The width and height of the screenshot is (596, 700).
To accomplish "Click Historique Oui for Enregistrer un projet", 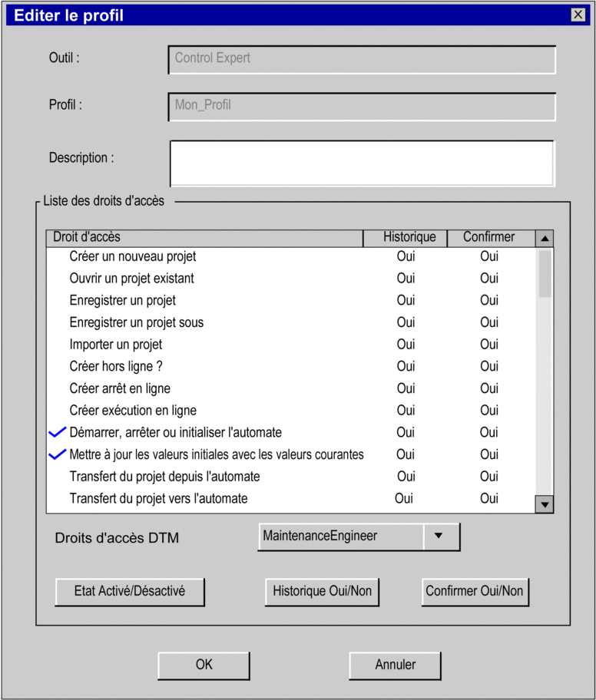I will click(406, 300).
